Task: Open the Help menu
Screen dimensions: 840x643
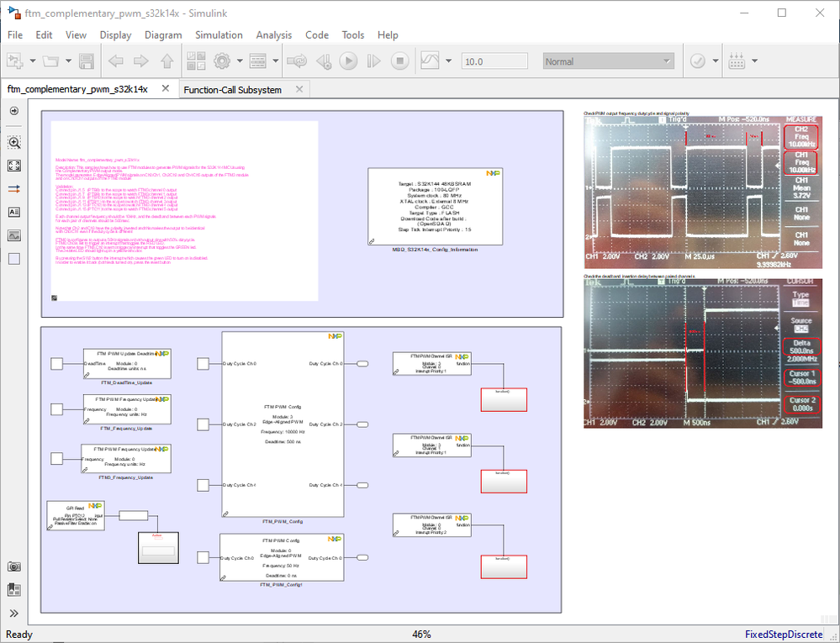Action: [388, 34]
